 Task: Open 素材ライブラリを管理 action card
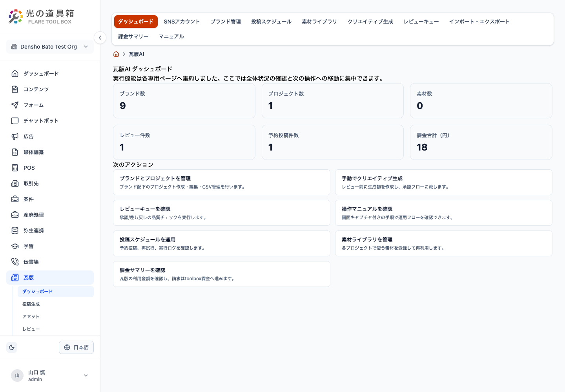(x=444, y=243)
